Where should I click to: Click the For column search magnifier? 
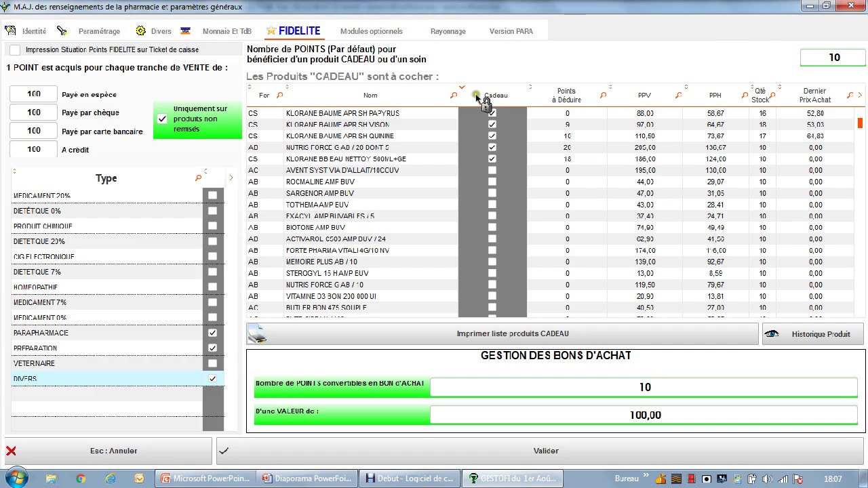point(279,96)
